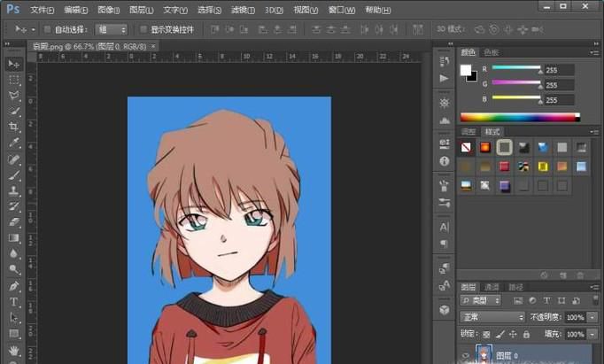
Task: Switch to the 通道 tab
Action: 492,287
